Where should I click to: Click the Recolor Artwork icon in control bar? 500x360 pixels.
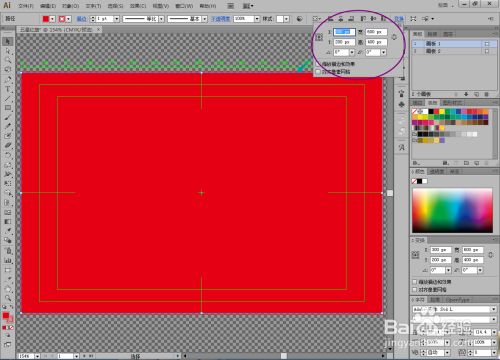point(300,19)
